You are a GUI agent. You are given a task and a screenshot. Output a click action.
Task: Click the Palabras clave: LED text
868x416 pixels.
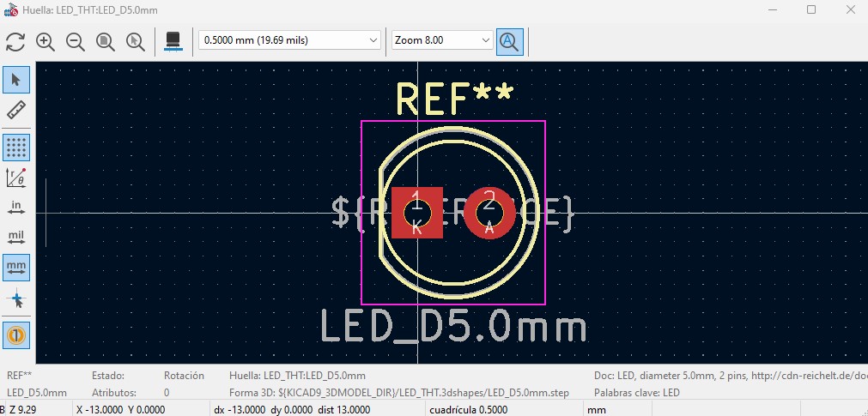click(x=636, y=393)
